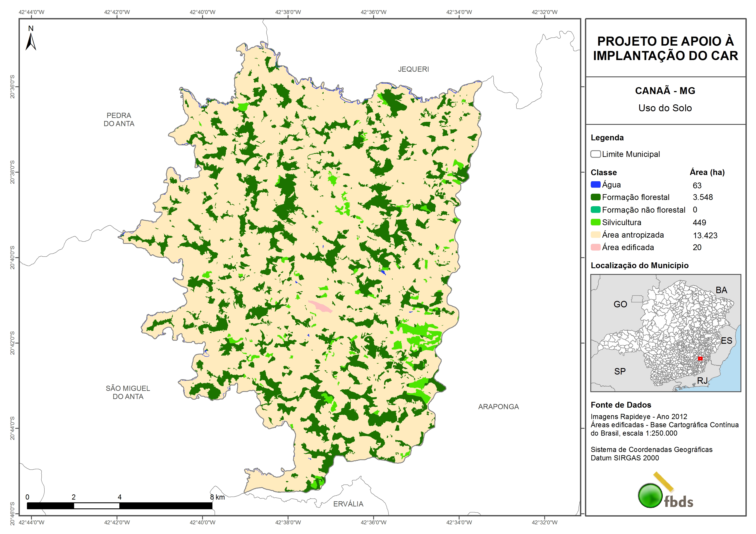Image resolution: width=756 pixels, height=534 pixels.
Task: Click the Água blue legend swatch
Action: pos(595,185)
